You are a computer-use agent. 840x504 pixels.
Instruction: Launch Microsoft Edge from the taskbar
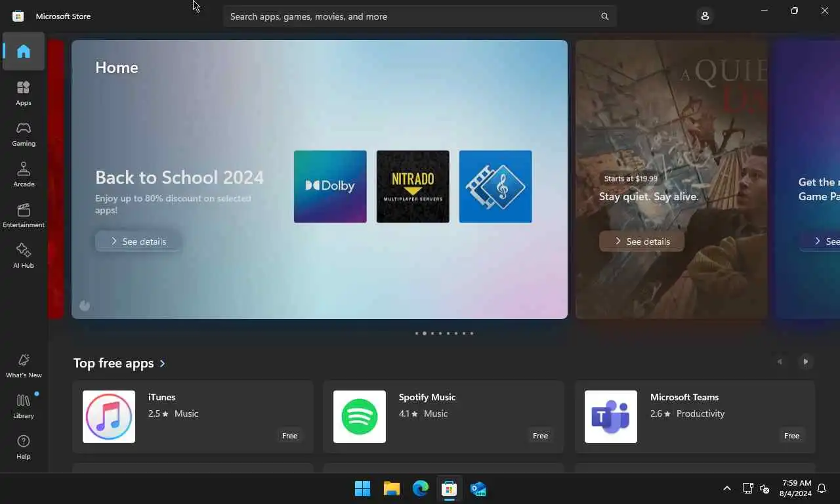tap(421, 489)
